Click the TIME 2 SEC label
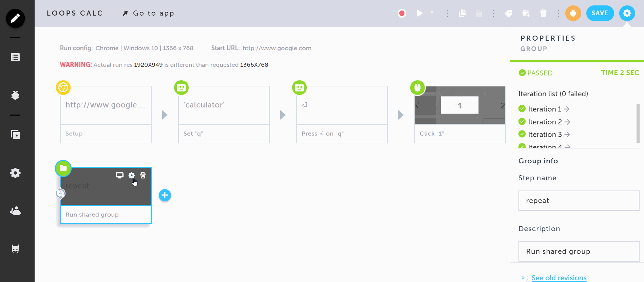Image resolution: width=644 pixels, height=282 pixels. pos(620,73)
